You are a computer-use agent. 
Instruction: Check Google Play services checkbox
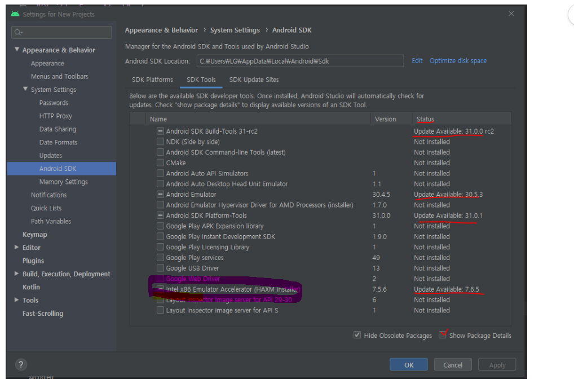pos(160,258)
